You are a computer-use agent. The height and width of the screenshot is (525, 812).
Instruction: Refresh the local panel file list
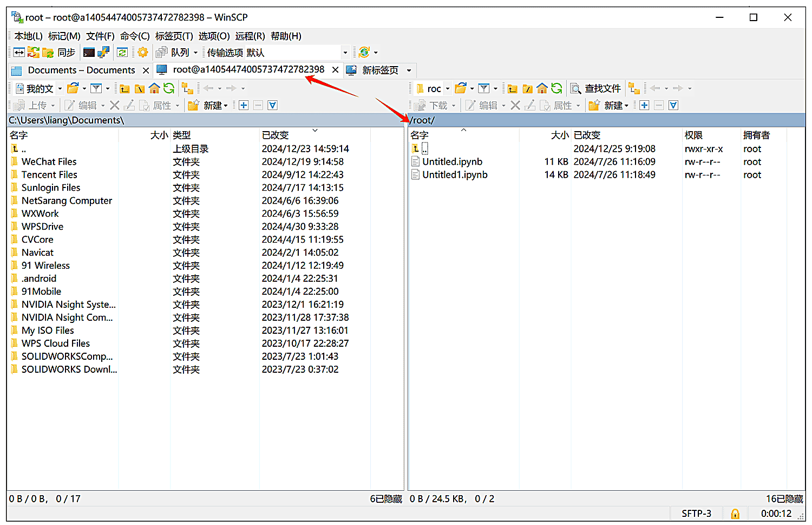[x=169, y=88]
